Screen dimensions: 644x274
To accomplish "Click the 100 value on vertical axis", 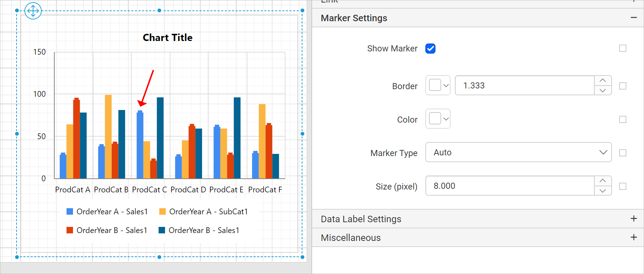I will point(40,94).
